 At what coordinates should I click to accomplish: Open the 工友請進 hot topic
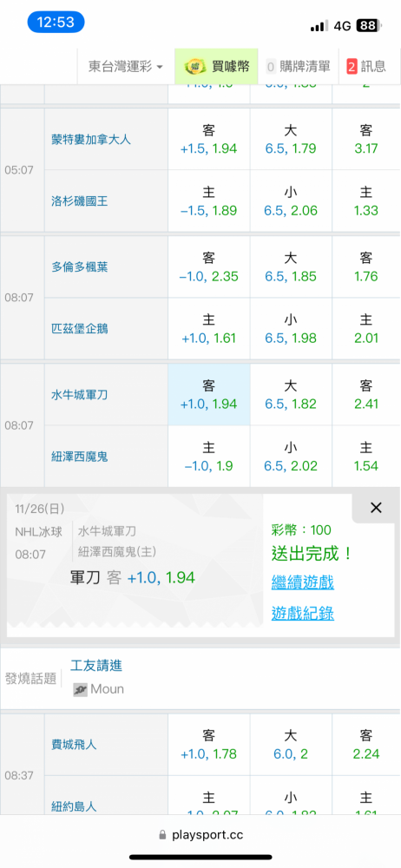tap(96, 666)
